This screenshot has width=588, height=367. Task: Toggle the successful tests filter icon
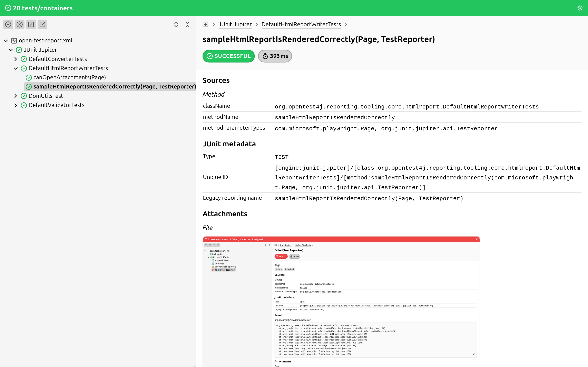(x=8, y=24)
